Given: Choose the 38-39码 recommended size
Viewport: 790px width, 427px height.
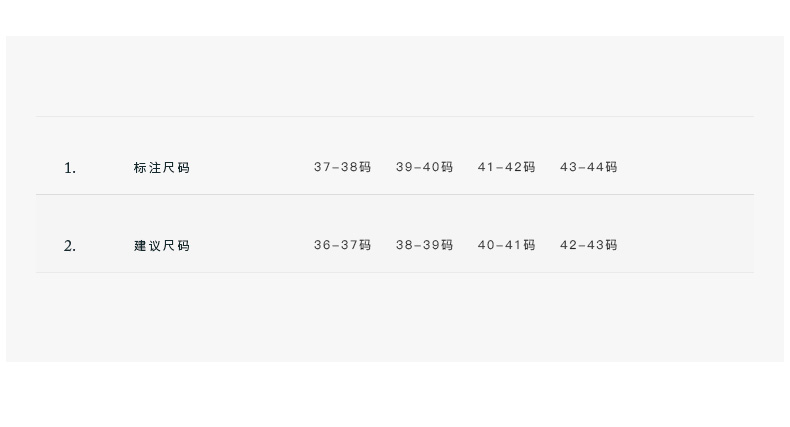Looking at the screenshot, I should [x=424, y=245].
